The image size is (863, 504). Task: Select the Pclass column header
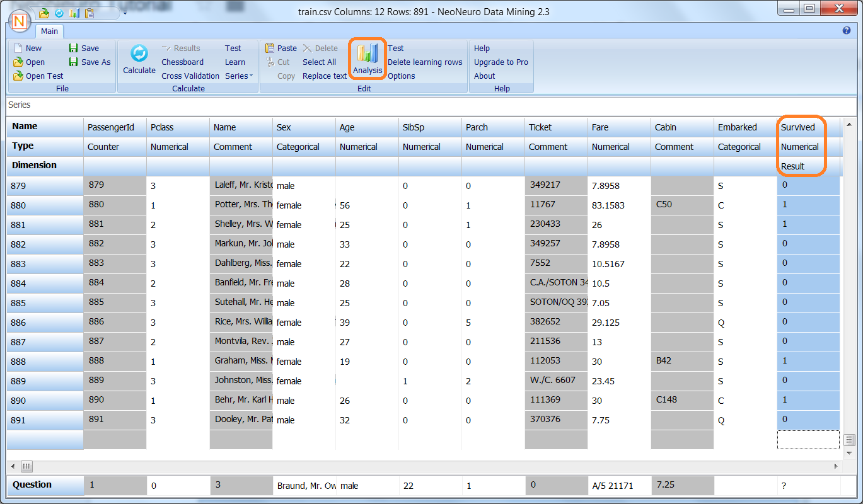178,127
